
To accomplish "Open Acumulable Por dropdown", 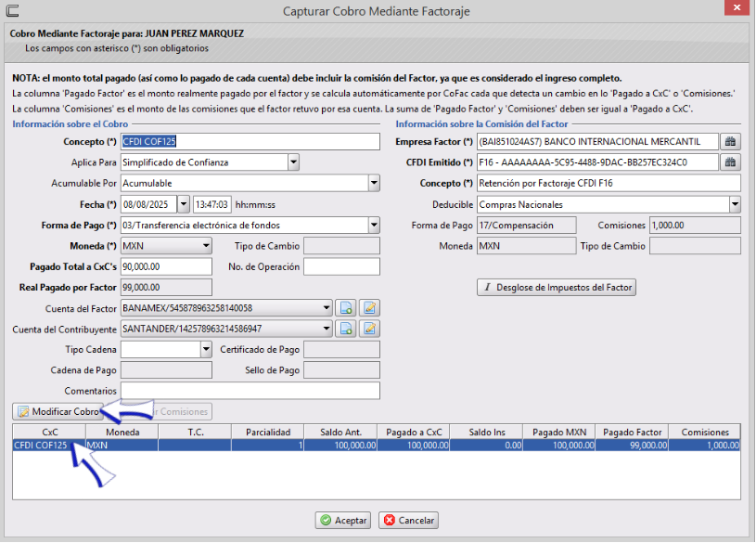I will tap(374, 184).
